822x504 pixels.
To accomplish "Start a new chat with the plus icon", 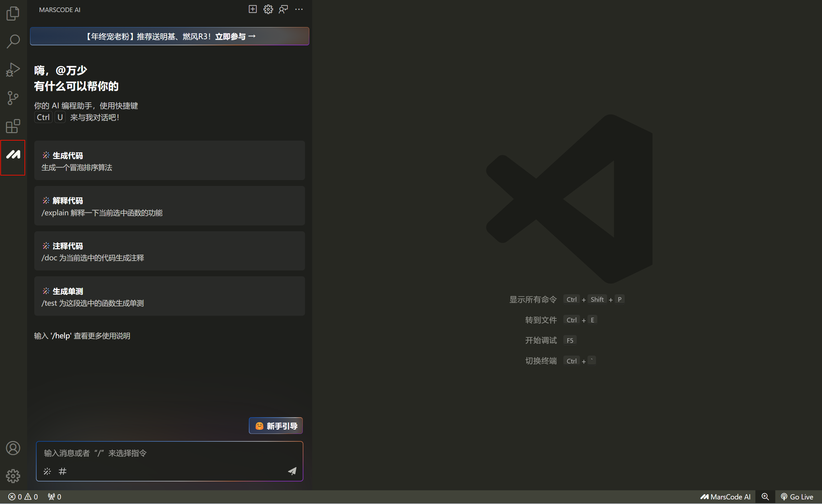I will 252,9.
